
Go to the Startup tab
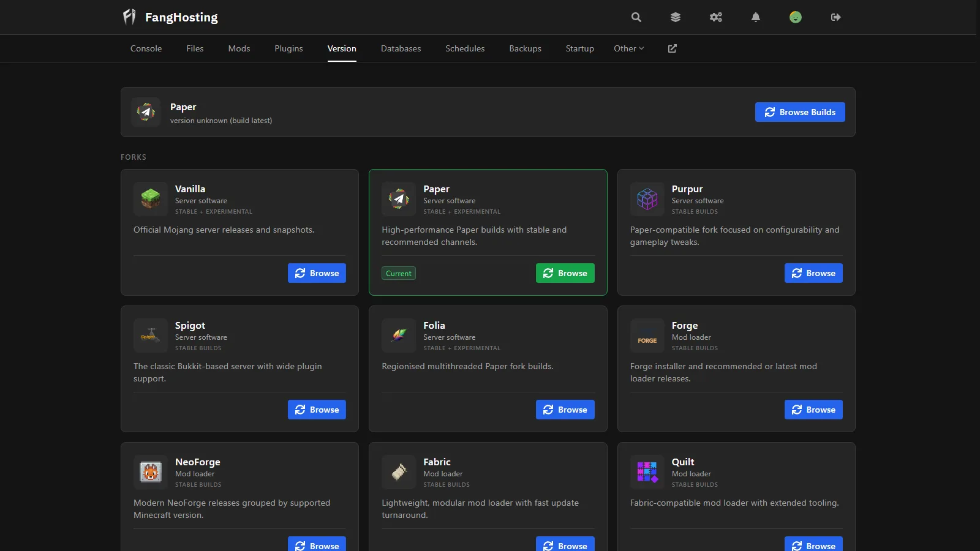pyautogui.click(x=579, y=48)
